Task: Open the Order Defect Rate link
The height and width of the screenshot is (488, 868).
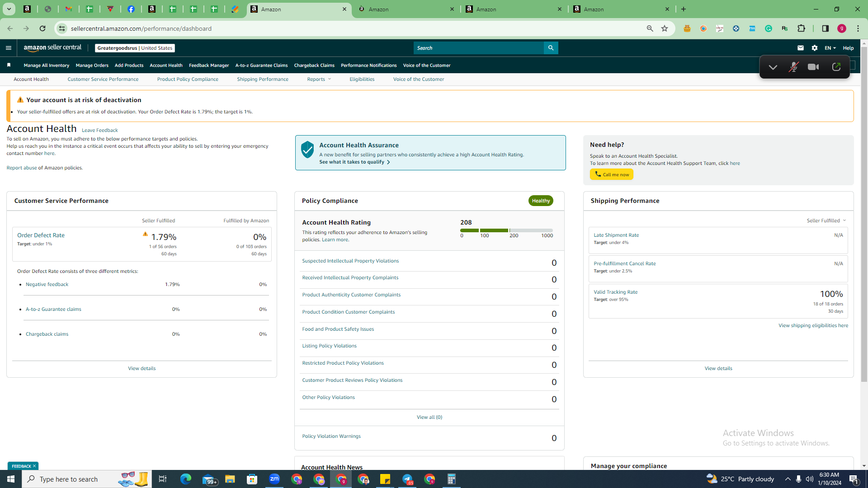Action: point(41,235)
